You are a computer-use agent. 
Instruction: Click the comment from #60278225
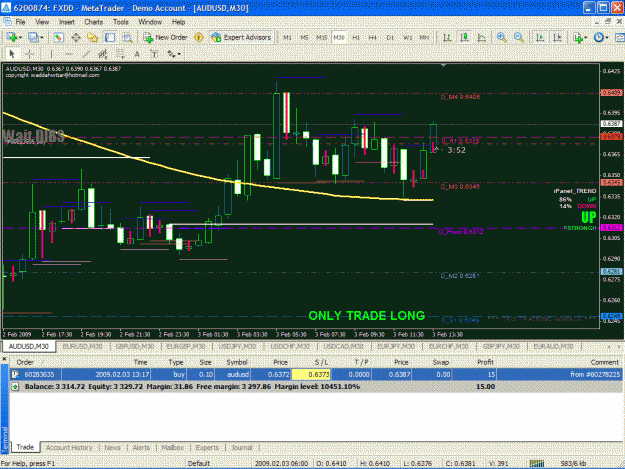pos(595,374)
